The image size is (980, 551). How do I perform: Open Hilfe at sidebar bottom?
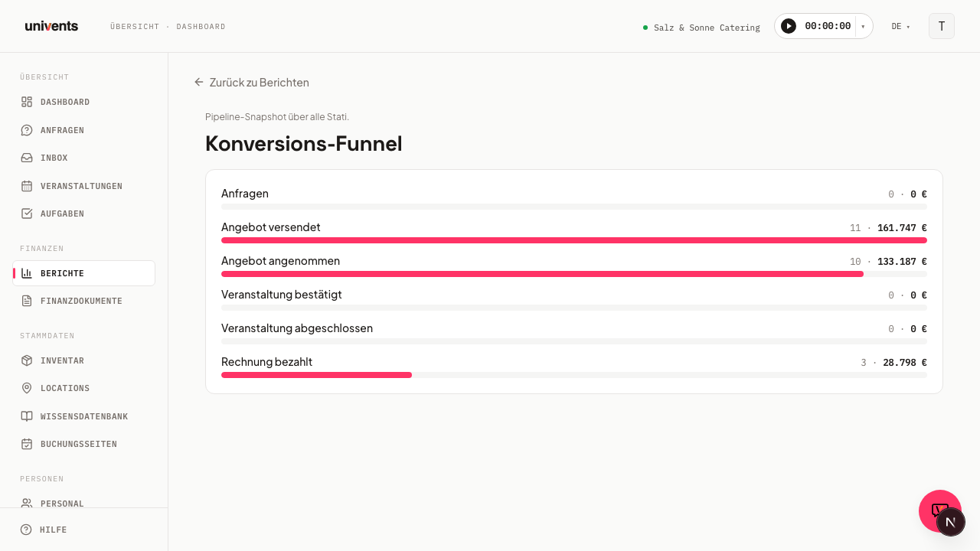pos(83,530)
